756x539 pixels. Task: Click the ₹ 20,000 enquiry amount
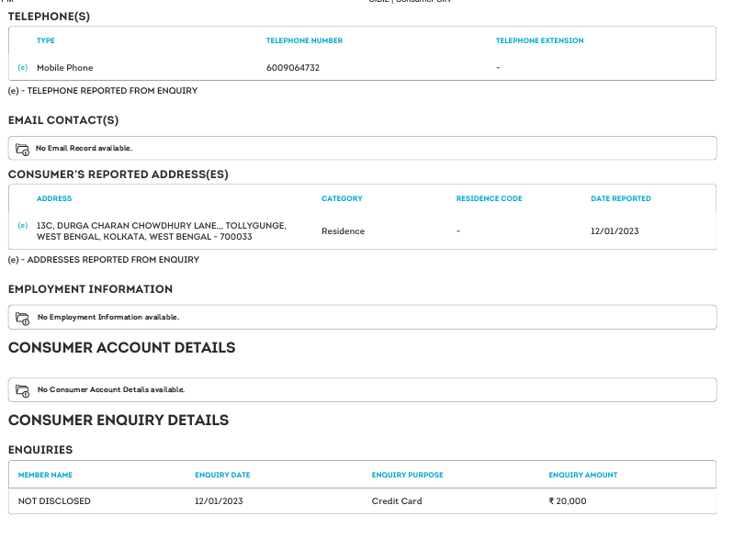point(567,501)
